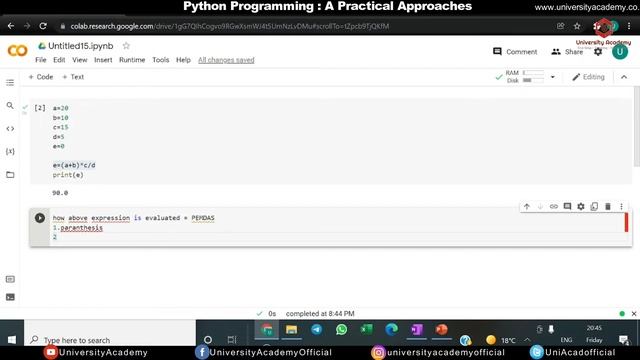
Task: Select the output value 90.0
Action: (60, 193)
